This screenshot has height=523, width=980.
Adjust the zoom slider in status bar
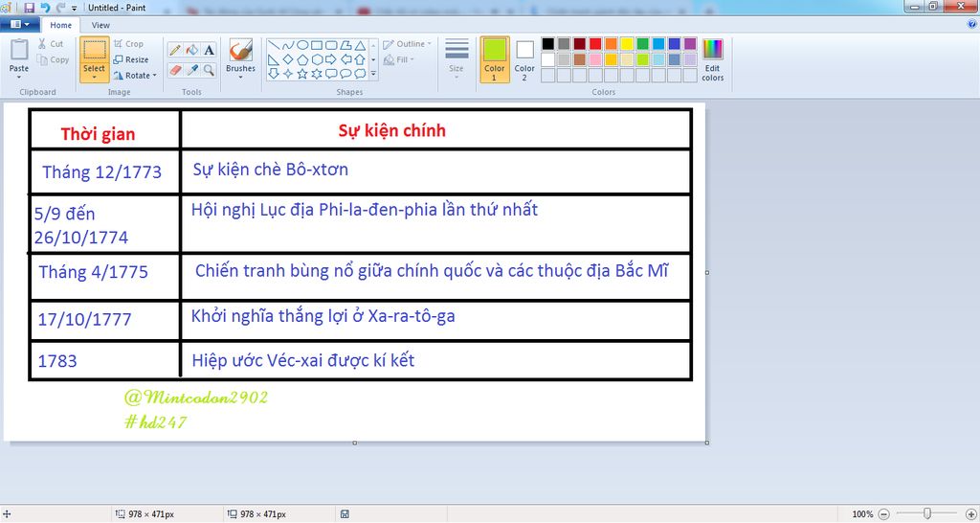[x=926, y=514]
